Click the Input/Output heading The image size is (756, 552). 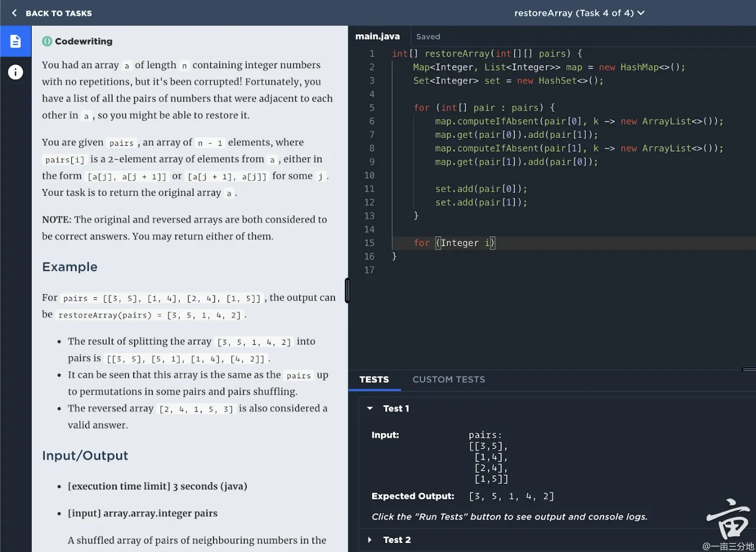coord(85,455)
